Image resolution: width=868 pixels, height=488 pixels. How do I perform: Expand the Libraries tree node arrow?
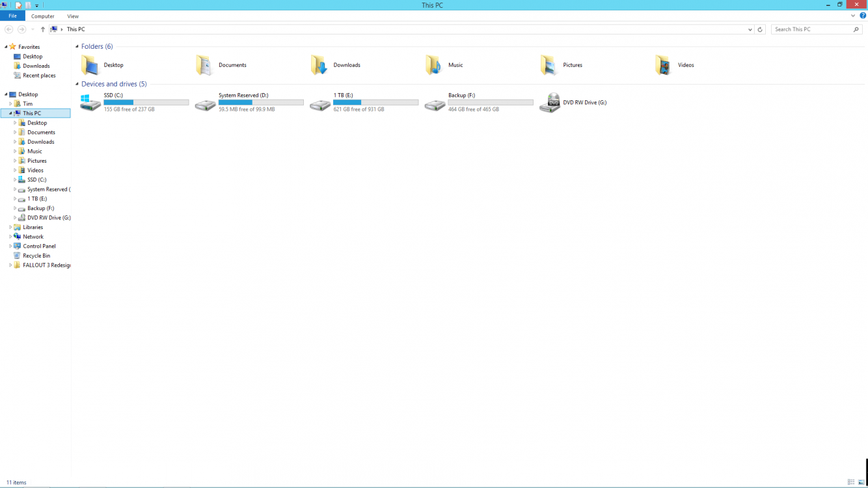(x=10, y=227)
